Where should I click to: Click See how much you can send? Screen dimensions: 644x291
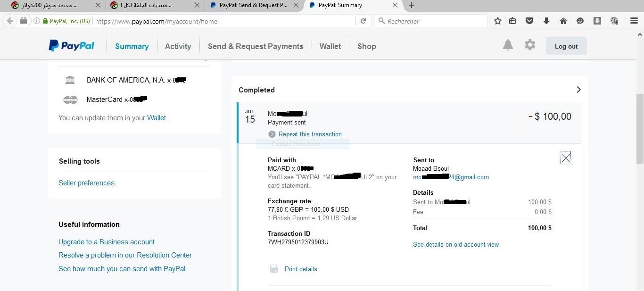point(122,269)
